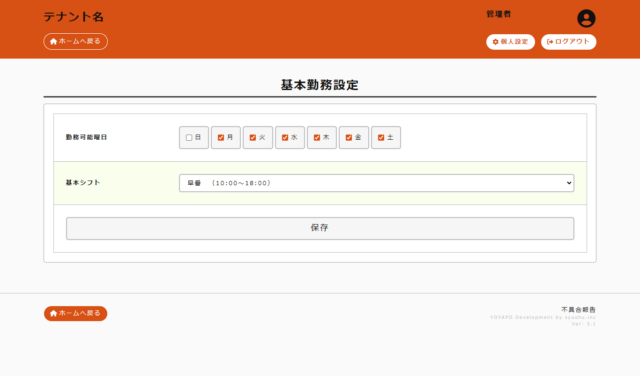Disable the 金 (Friday) checkbox

[x=349, y=138]
